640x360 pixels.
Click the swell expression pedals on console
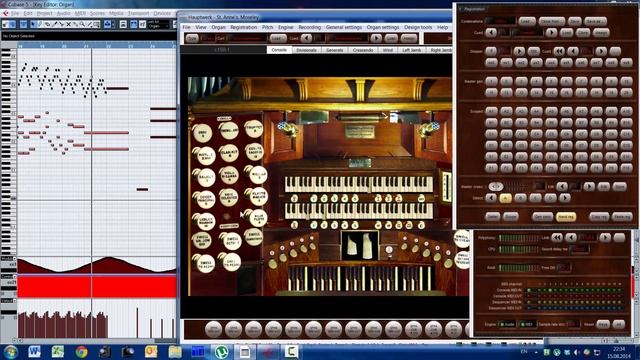pyautogui.click(x=360, y=246)
